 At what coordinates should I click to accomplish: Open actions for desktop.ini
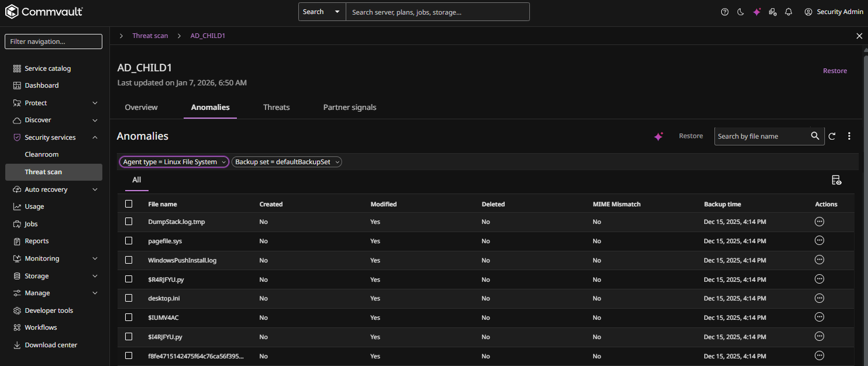point(819,298)
